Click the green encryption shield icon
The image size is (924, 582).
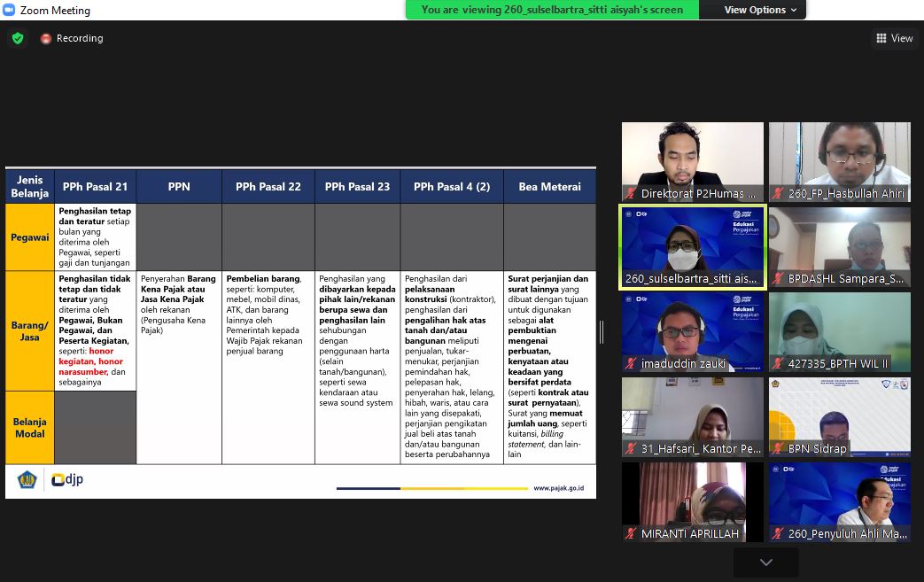point(18,39)
